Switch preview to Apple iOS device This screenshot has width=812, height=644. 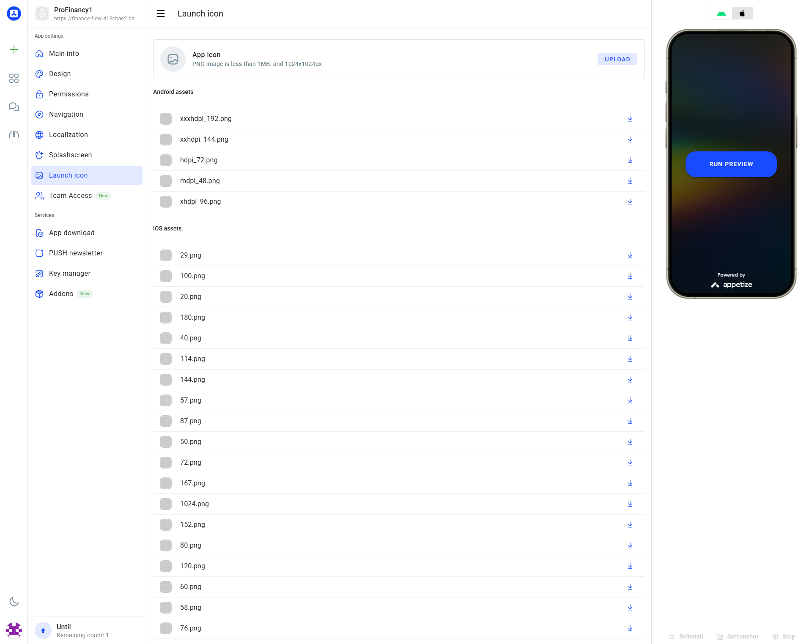[x=742, y=14]
